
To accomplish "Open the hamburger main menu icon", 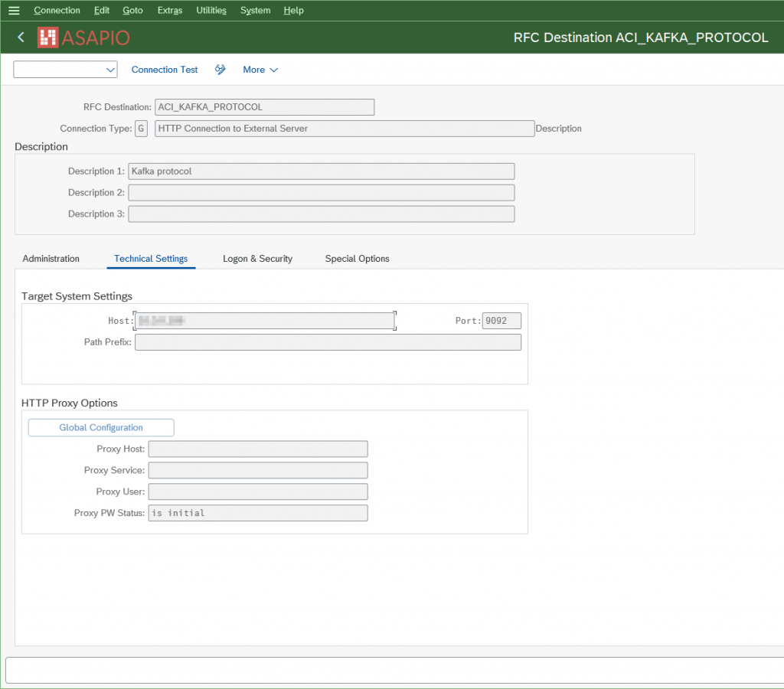I will 14,11.
